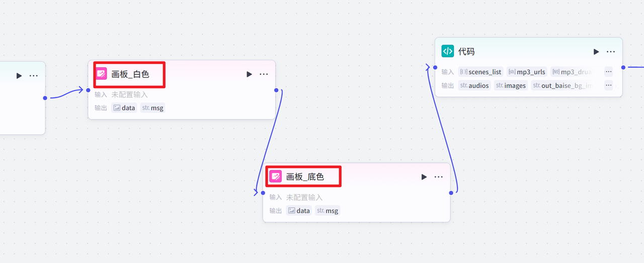Viewport: 644px width, 263px height.
Task: Expand hidden inputs of the 代码 node
Action: click(609, 72)
